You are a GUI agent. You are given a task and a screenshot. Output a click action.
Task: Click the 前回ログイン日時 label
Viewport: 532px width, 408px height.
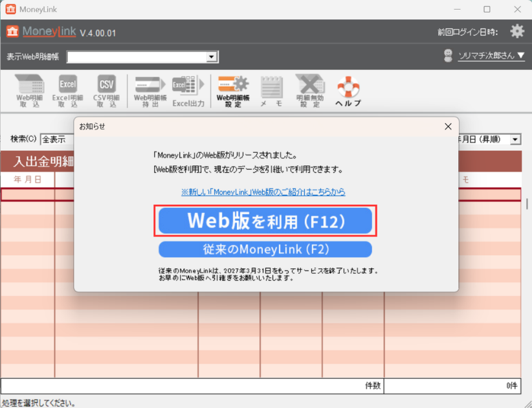coord(467,32)
